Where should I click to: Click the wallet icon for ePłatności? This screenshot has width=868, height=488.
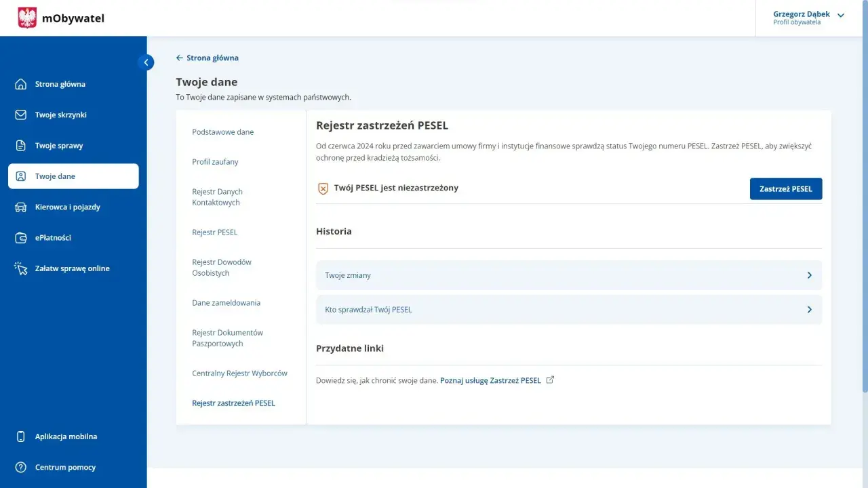point(21,238)
